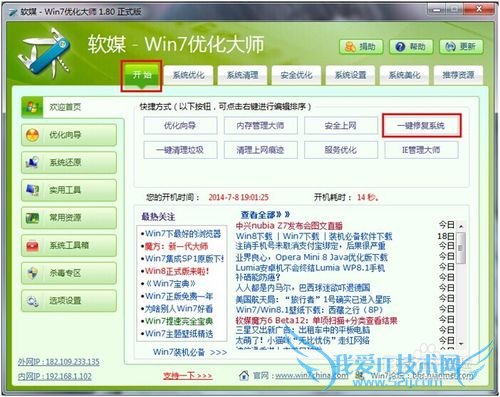
Task: Open the 系统优化 tab
Action: 189,75
